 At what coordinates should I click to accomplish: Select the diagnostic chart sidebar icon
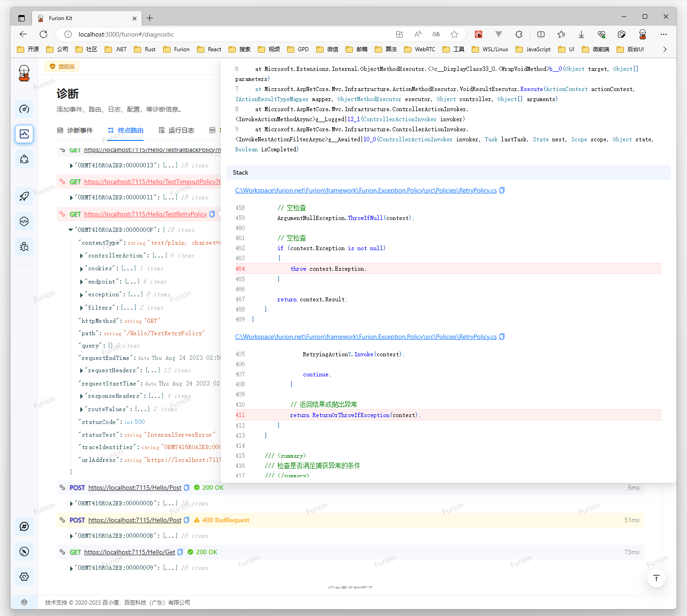coord(24,134)
